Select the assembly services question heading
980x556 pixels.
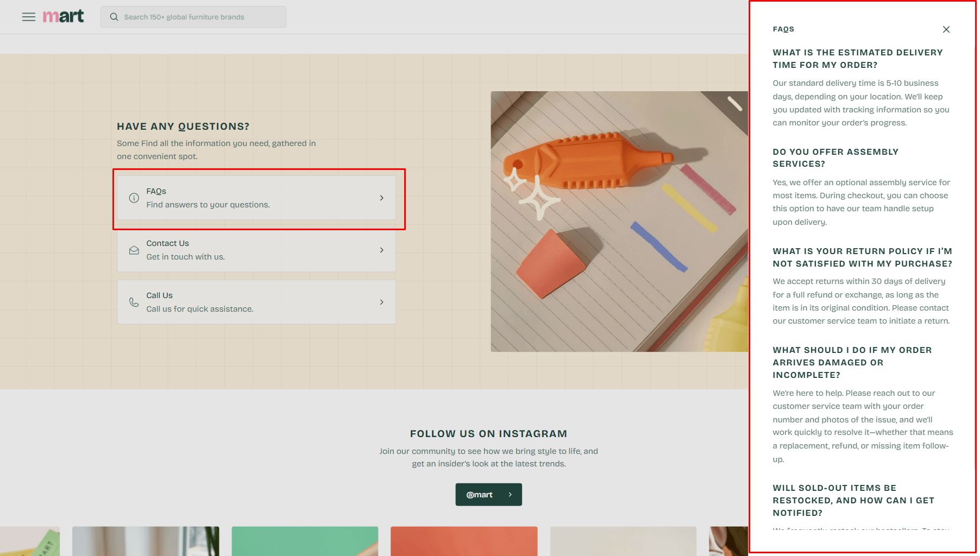(x=835, y=158)
